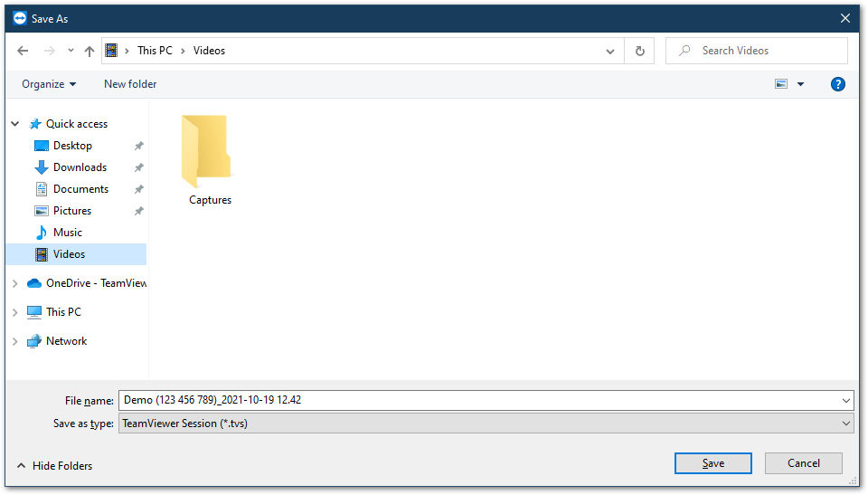The height and width of the screenshot is (495, 868).
Task: Expand OneDrive - TeamViewer node
Action: tap(15, 284)
